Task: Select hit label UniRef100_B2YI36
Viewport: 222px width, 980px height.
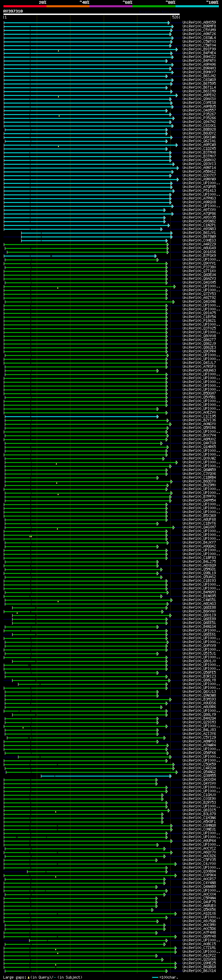Action: pyautogui.click(x=199, y=420)
